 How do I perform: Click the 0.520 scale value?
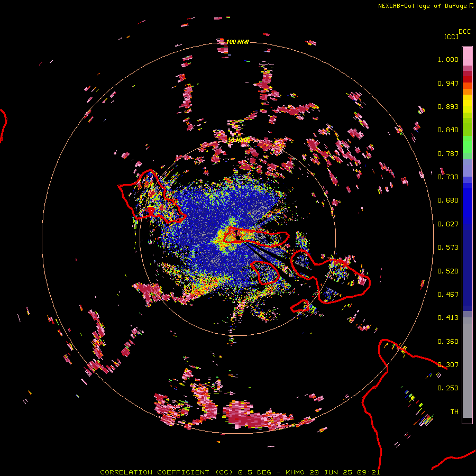point(448,271)
